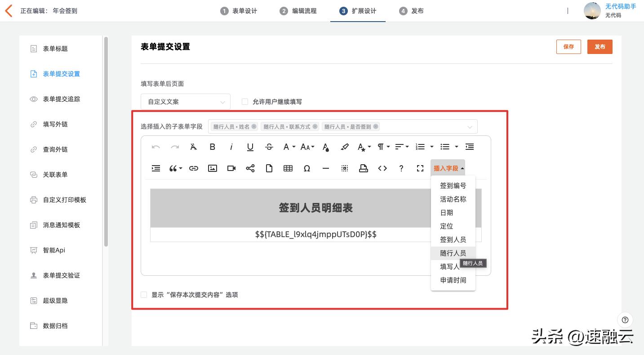The image size is (644, 355).
Task: Toggle strikethrough formatting
Action: coord(269,147)
